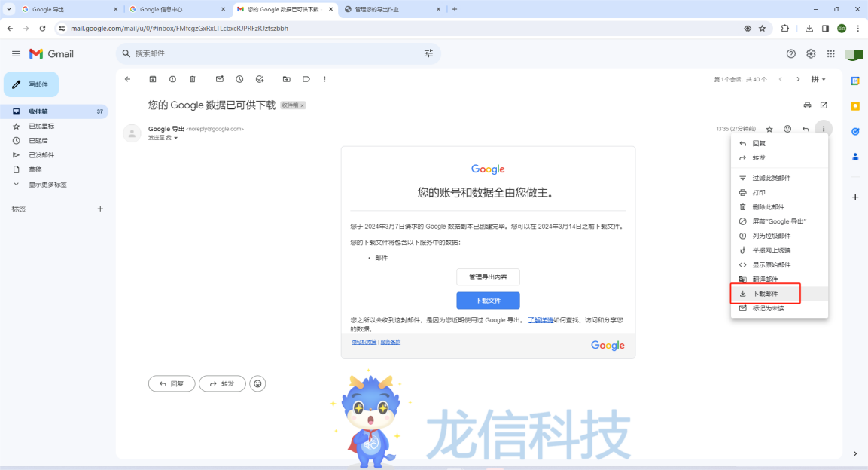Open Calendar side panel icon
This screenshot has width=868, height=470.
click(855, 81)
